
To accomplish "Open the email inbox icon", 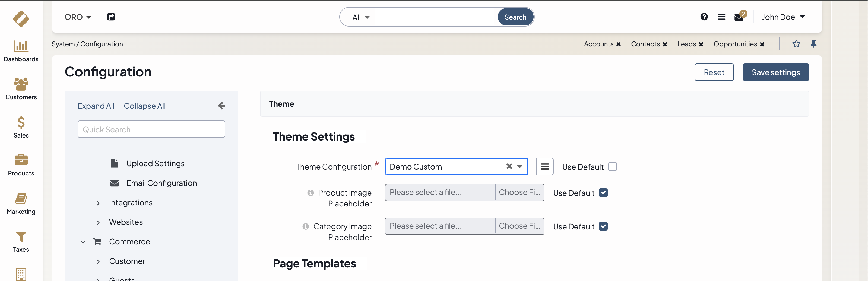I will (739, 17).
